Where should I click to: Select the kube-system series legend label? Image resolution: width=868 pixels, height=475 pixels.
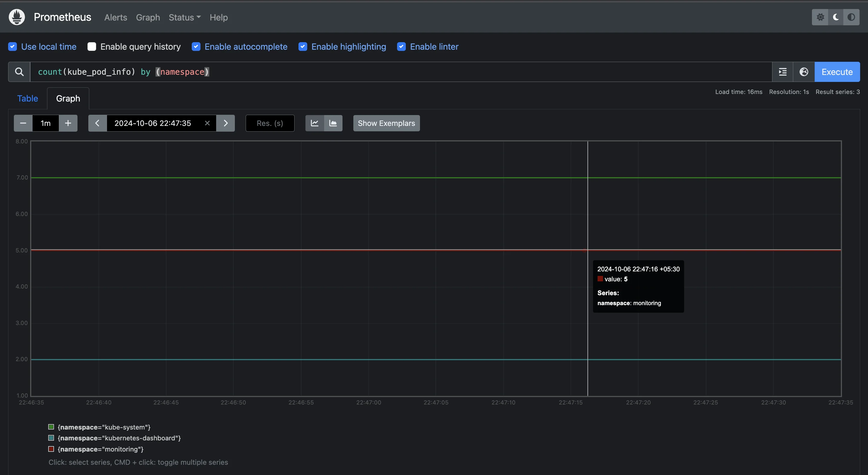coord(104,427)
